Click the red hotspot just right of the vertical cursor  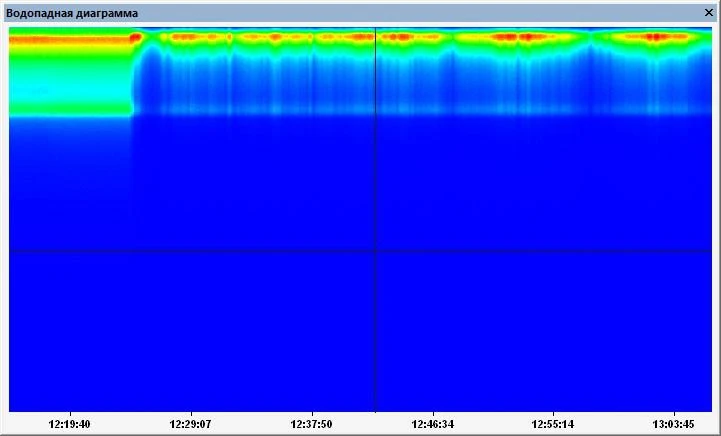[x=396, y=37]
